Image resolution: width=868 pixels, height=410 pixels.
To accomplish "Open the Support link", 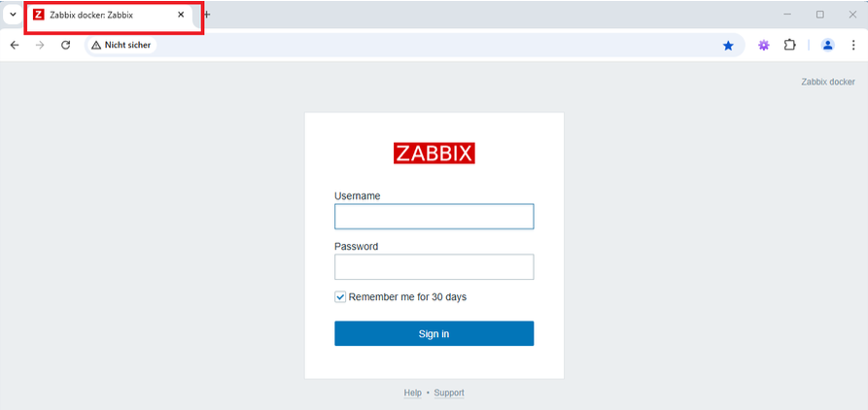I will coord(449,393).
